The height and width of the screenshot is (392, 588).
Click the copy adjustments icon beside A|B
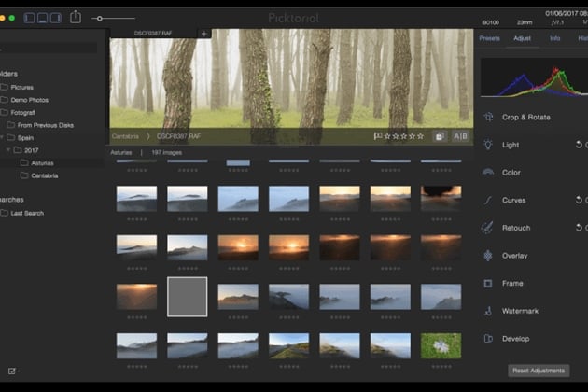click(x=439, y=136)
